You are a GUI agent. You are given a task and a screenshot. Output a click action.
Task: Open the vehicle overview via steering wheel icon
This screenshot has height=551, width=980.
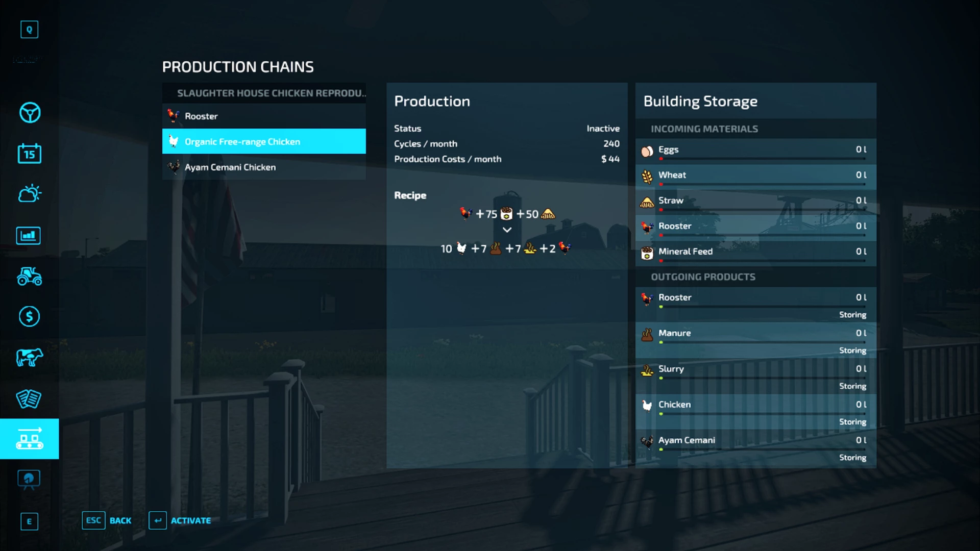(29, 113)
